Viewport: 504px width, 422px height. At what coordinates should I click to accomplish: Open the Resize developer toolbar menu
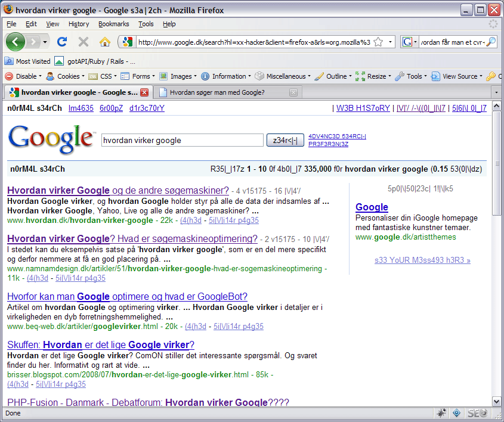coord(373,76)
